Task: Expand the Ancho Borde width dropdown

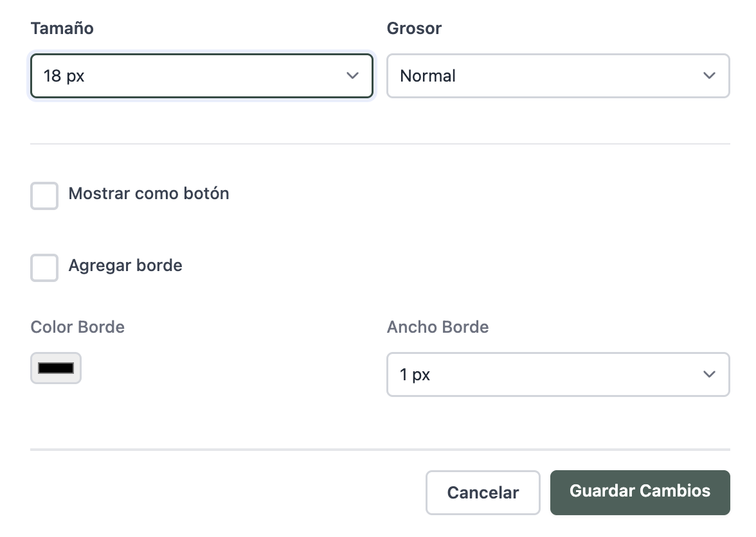Action: [x=557, y=374]
